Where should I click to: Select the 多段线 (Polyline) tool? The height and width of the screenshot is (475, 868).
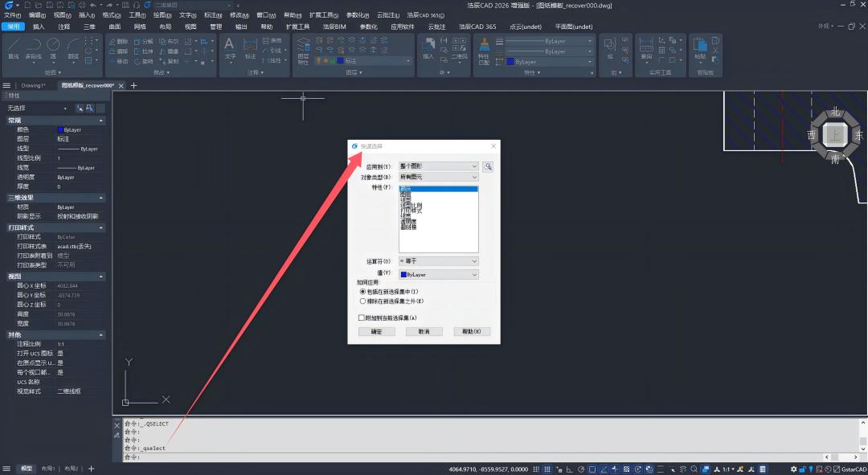[x=34, y=48]
